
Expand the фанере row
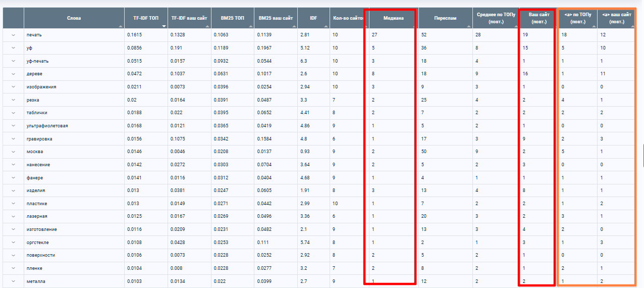13,178
